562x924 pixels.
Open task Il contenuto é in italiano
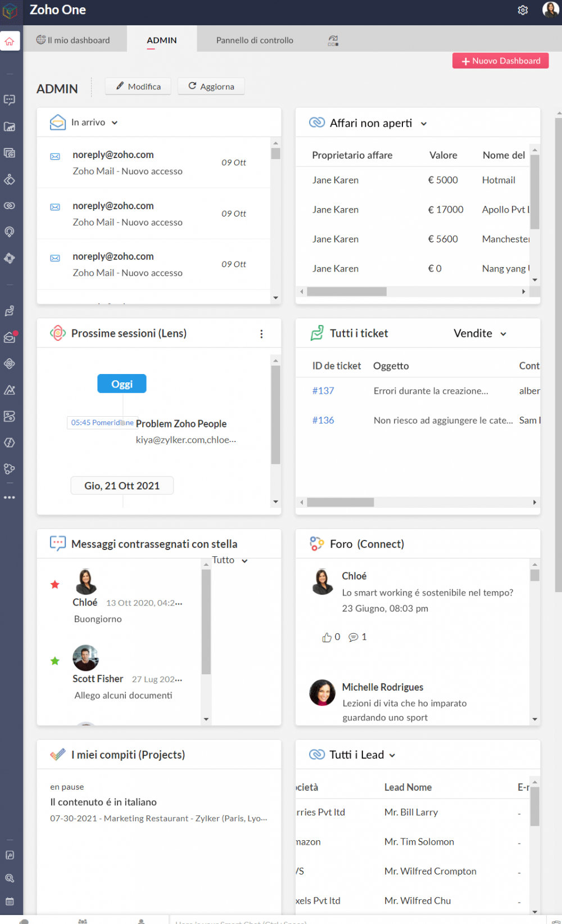coord(103,802)
